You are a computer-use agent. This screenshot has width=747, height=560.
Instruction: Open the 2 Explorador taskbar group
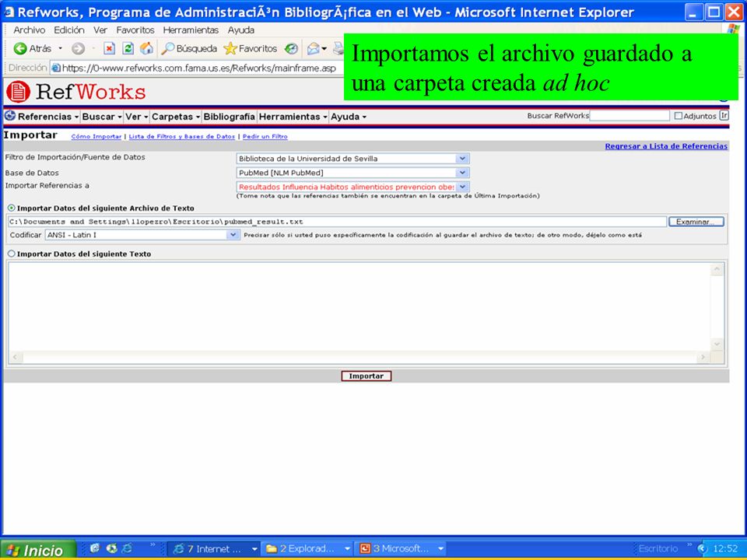307,549
